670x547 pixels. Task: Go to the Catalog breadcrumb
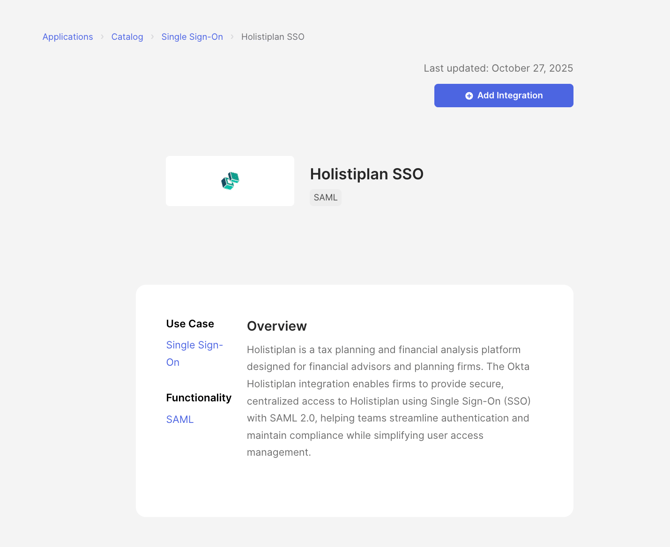pos(127,37)
